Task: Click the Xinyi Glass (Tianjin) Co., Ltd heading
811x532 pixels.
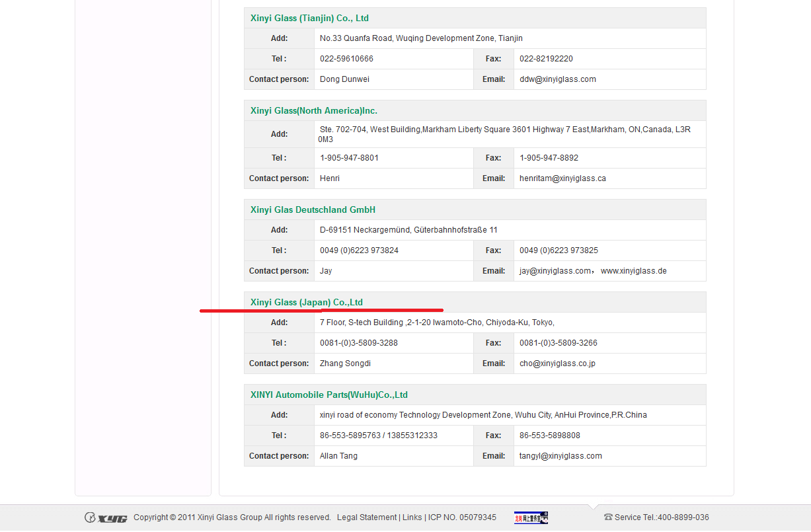Action: [309, 18]
